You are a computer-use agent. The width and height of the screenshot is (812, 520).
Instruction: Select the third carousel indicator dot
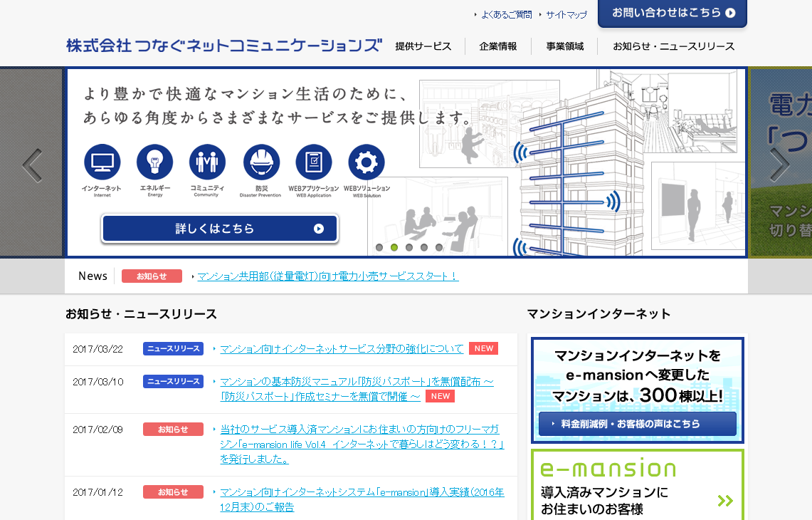coord(409,247)
